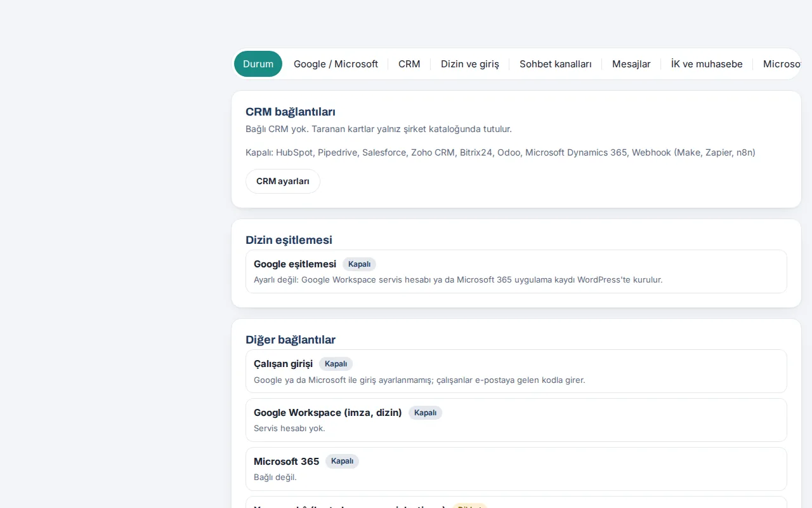
Task: Click the Kapalı badge next to Google eşitlemesi
Action: 360,264
